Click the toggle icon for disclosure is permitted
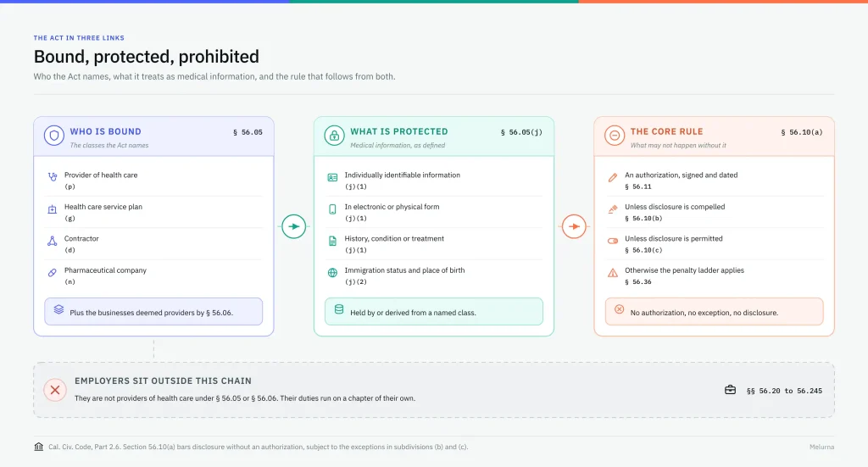868x467 pixels. click(613, 241)
